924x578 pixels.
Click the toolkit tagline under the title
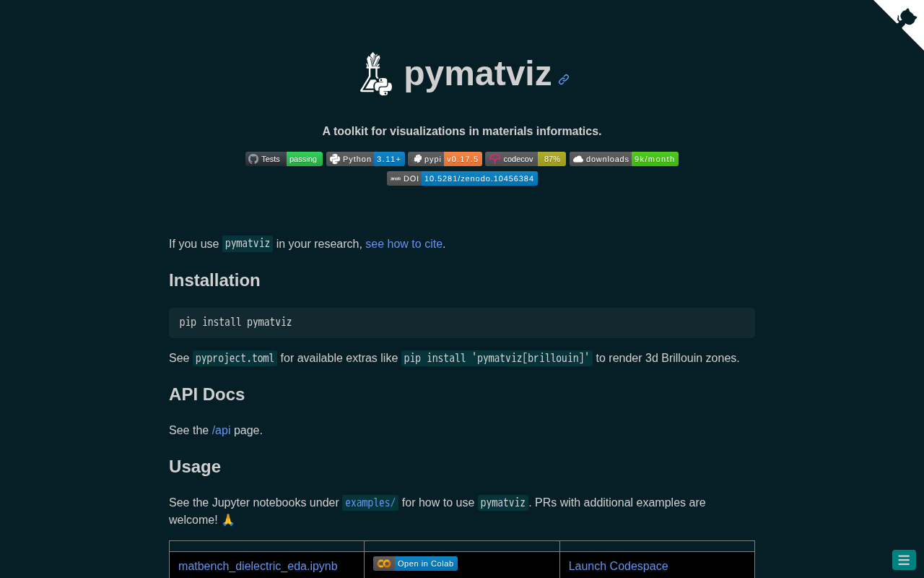click(x=462, y=131)
